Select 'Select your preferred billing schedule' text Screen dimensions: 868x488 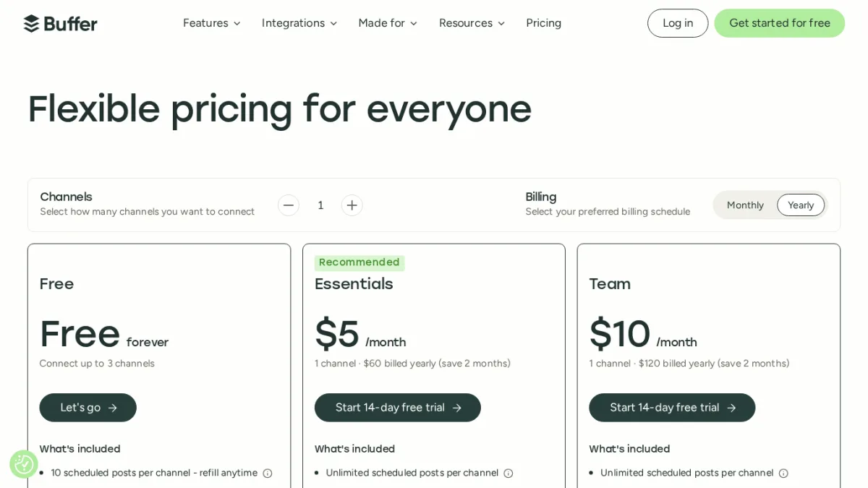[608, 212]
